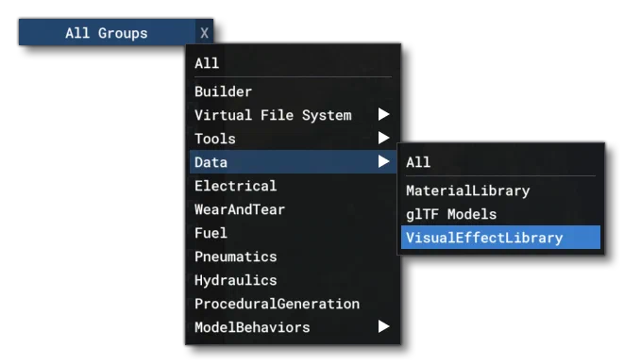Image resolution: width=624 pixels, height=364 pixels.
Task: Select All in the Data submenu
Action: tap(500, 162)
